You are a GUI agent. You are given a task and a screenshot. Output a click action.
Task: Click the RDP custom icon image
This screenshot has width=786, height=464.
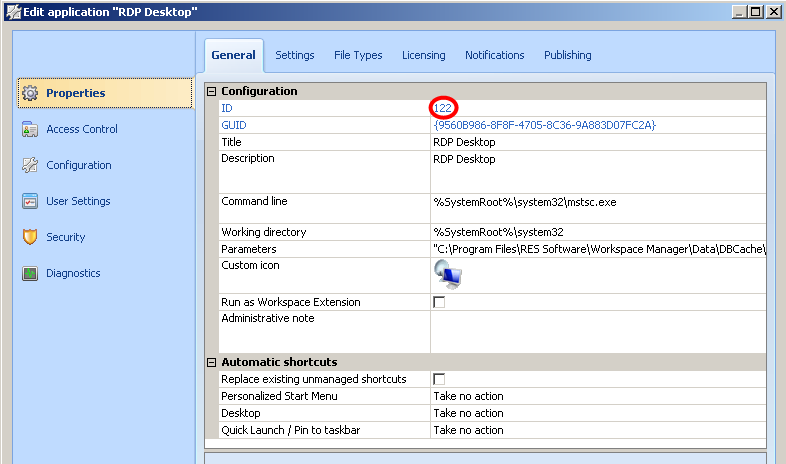click(x=447, y=273)
